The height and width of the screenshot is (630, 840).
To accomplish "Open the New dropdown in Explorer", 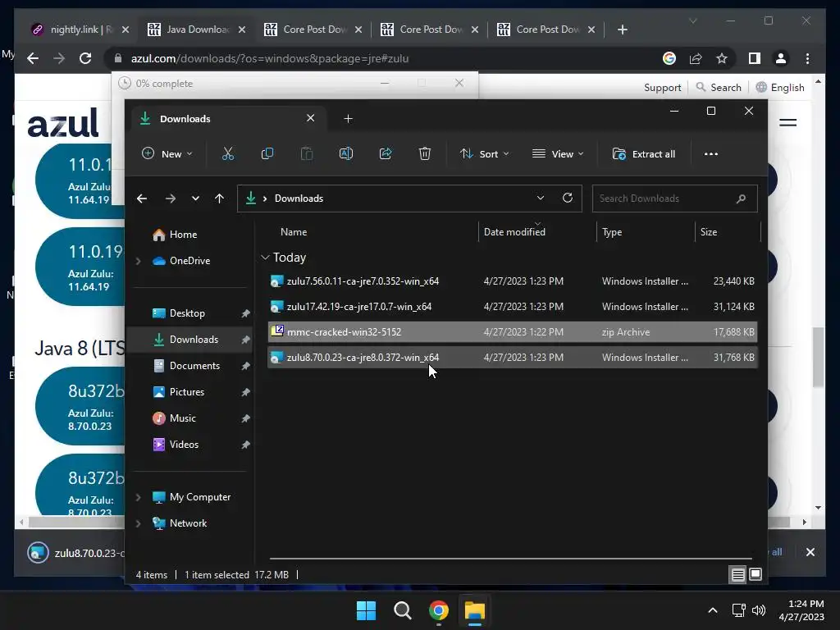I will 167,153.
